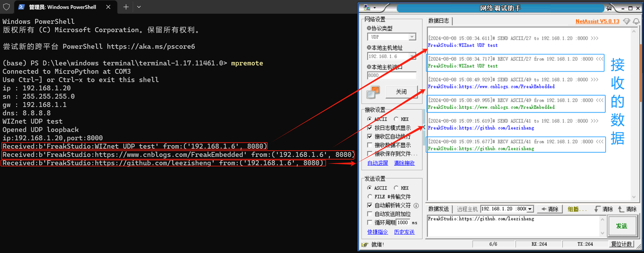Click the 15:08:34.611 SEND ASCII/27 log line
The image size is (644, 253).
(x=513, y=38)
